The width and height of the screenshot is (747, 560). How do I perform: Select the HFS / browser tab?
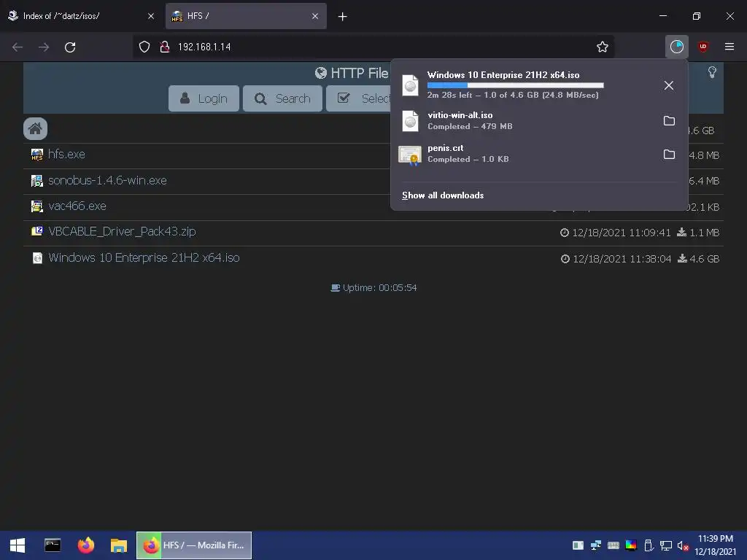pos(247,16)
